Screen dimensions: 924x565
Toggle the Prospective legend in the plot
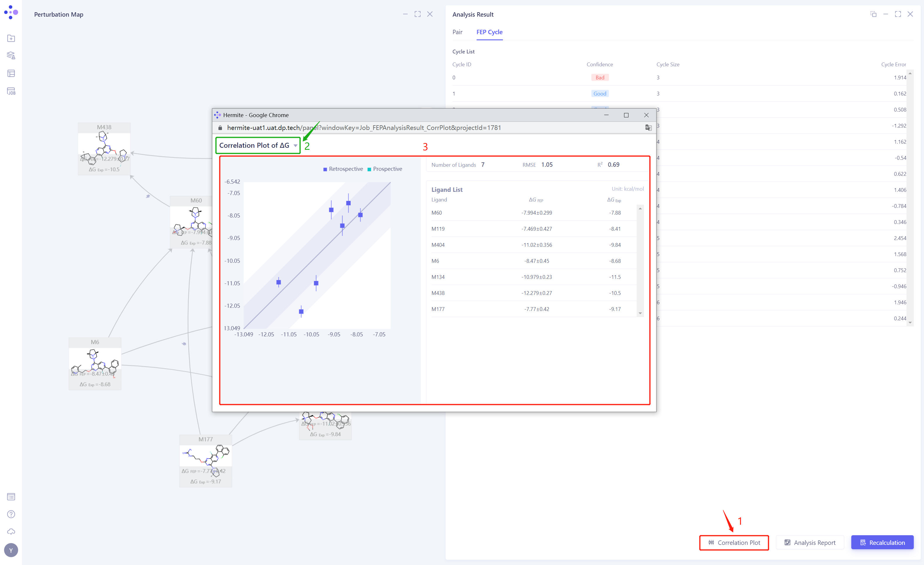pos(384,169)
